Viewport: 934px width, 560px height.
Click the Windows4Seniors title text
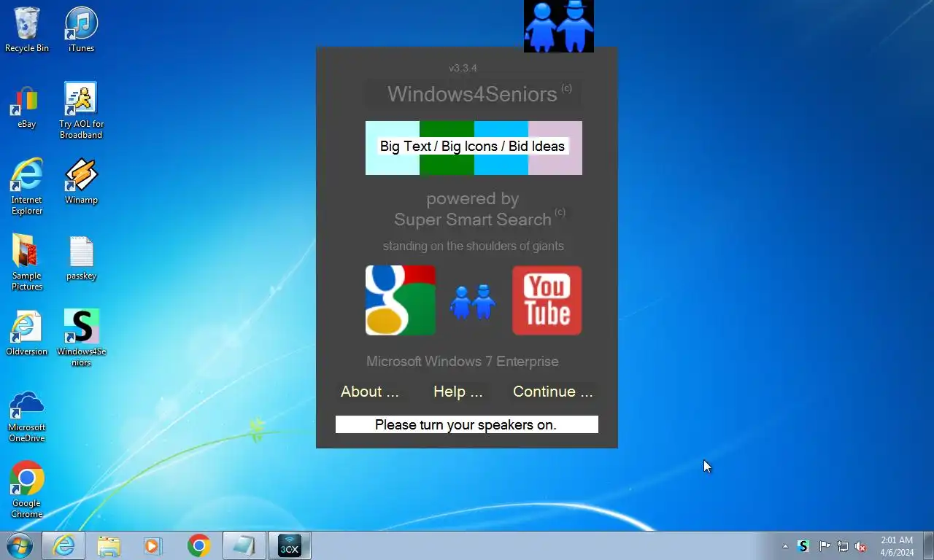point(472,94)
